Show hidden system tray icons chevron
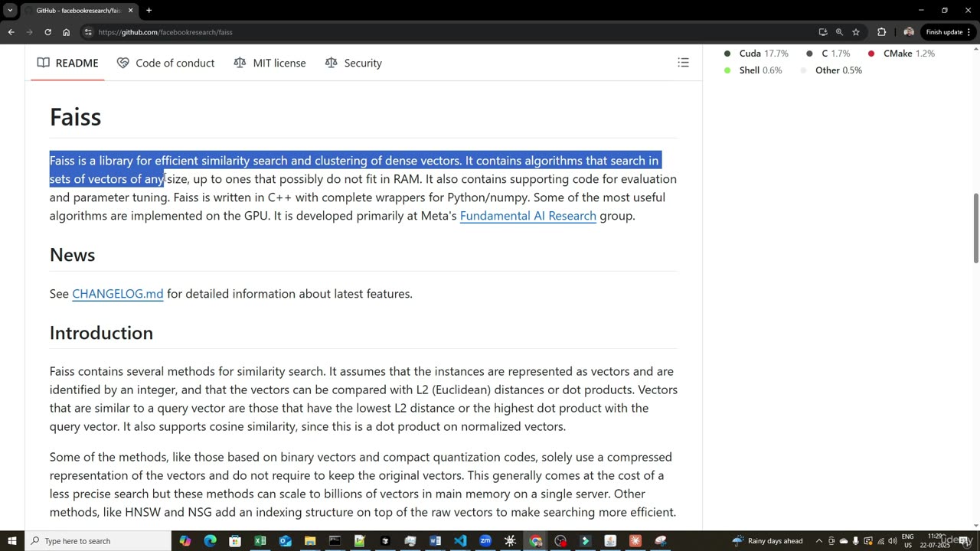Viewport: 980px width, 551px height. (818, 541)
